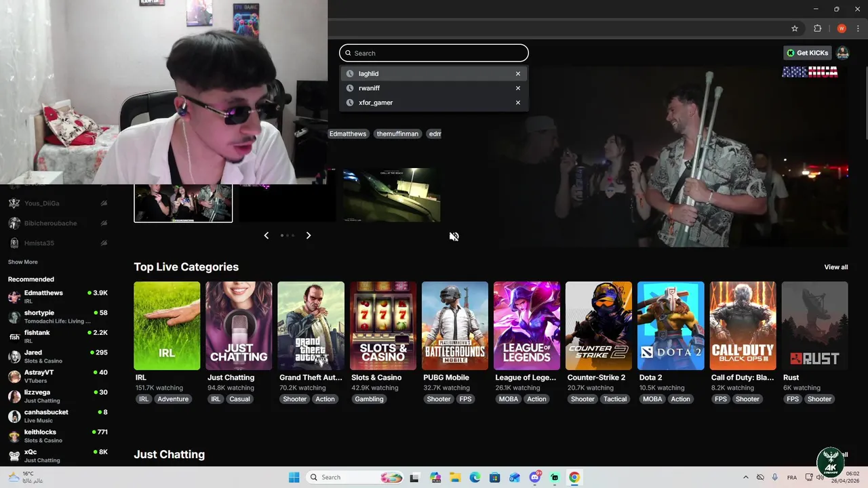
Task: Open the Windows Start menu
Action: click(x=294, y=477)
